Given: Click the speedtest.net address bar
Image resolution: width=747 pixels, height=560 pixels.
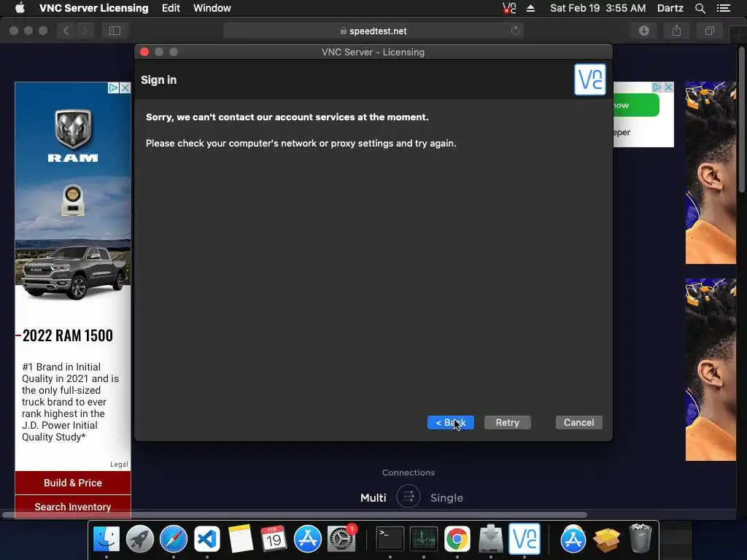Looking at the screenshot, I should [x=373, y=31].
